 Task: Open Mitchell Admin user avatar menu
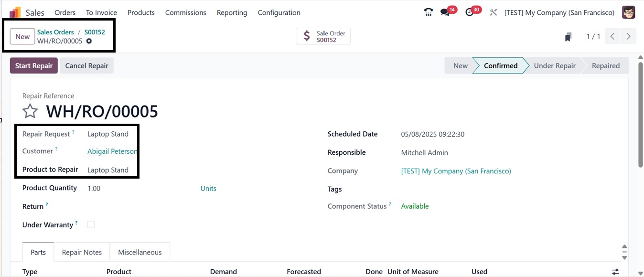coord(628,12)
